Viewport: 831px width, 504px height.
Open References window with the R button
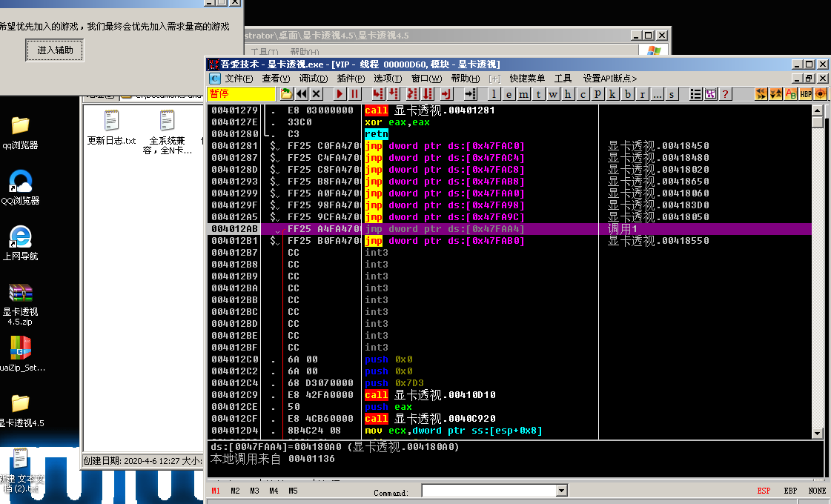point(642,94)
